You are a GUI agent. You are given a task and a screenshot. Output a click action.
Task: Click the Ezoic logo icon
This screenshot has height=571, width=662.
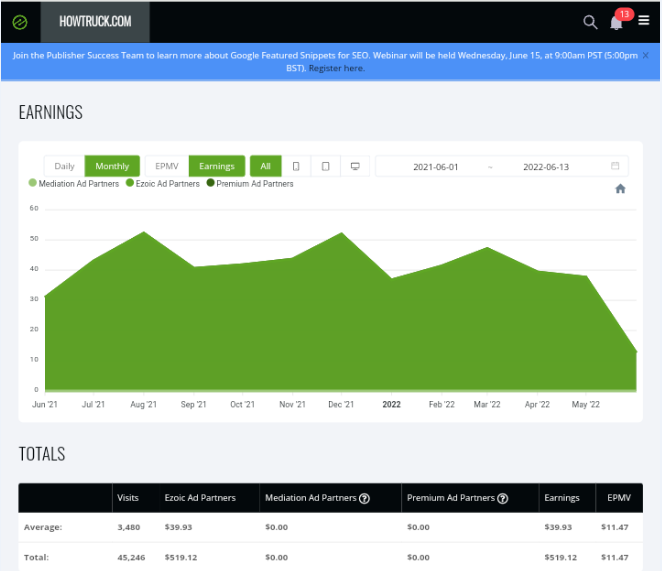point(20,22)
